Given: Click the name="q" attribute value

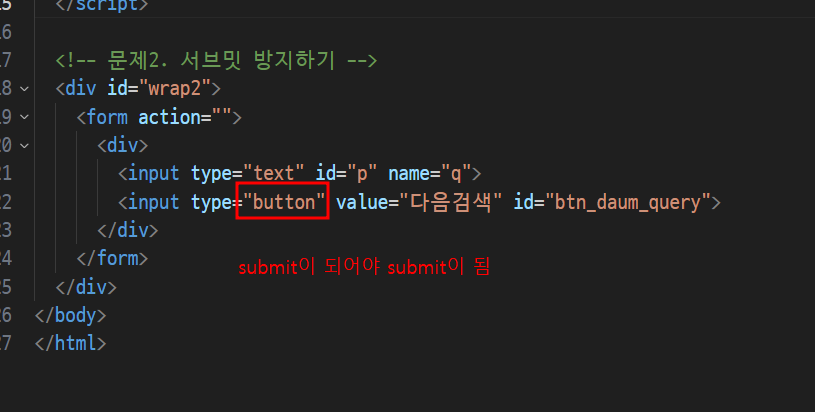Looking at the screenshot, I should pyautogui.click(x=456, y=174).
